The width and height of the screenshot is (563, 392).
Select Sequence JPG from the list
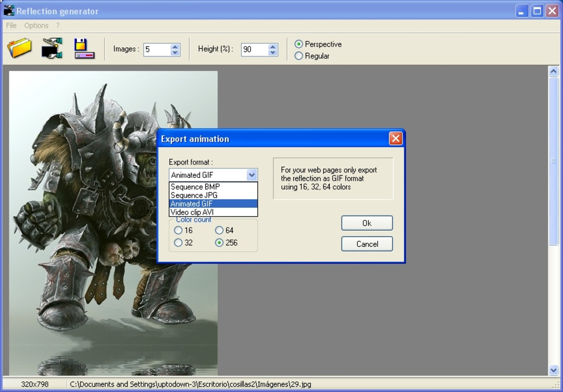click(213, 196)
